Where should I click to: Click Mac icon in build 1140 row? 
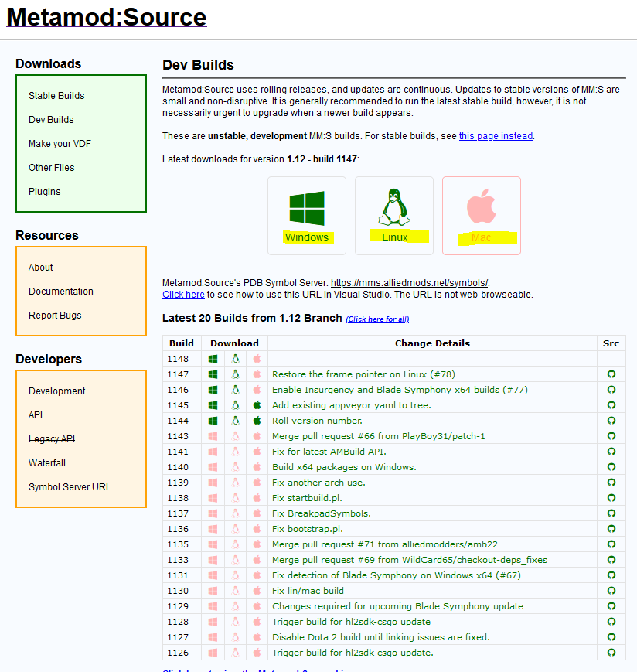click(x=257, y=467)
